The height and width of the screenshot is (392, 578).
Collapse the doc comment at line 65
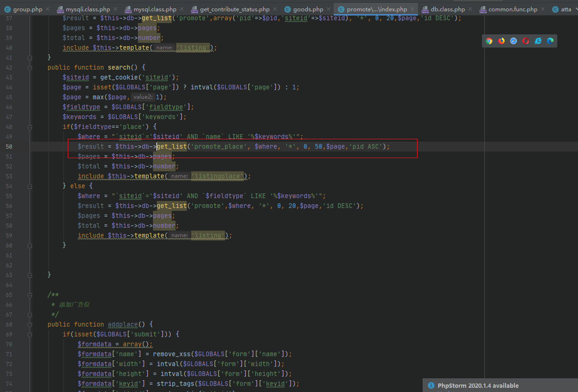click(30, 295)
